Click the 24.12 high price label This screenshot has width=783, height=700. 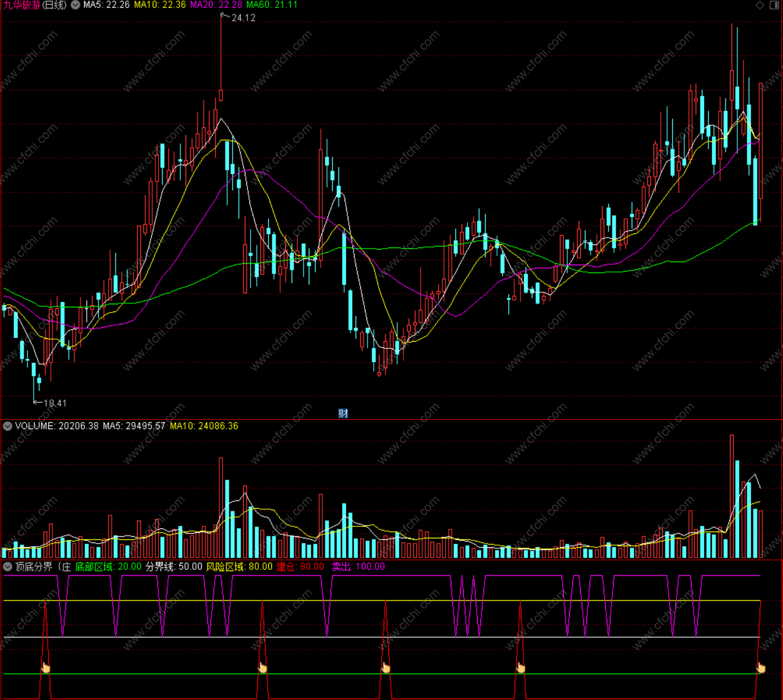(x=243, y=18)
